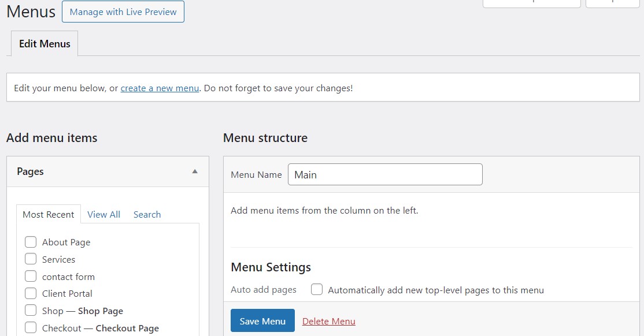Check the About Page checkbox
Screen dimensions: 644x336
(x=31, y=242)
